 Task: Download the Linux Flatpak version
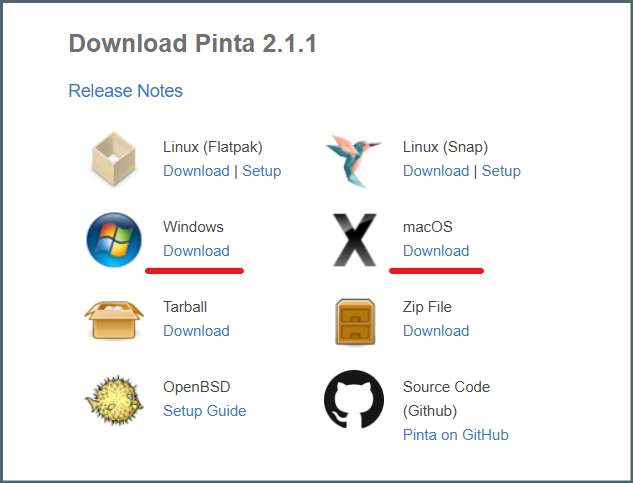click(x=196, y=171)
